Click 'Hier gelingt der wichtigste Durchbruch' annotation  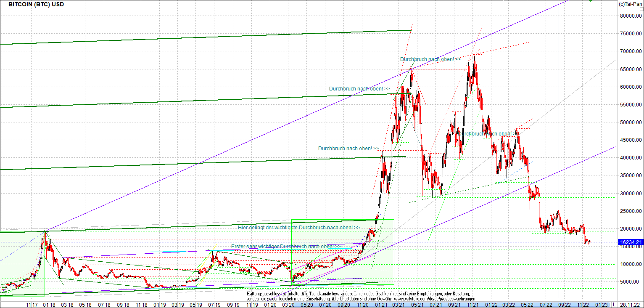[x=298, y=227]
